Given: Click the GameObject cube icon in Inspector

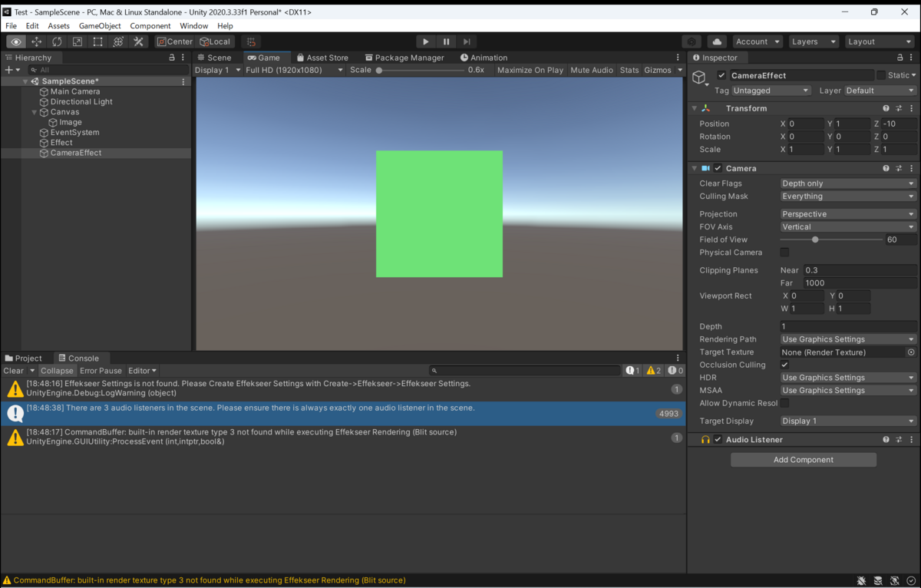Looking at the screenshot, I should (x=699, y=77).
